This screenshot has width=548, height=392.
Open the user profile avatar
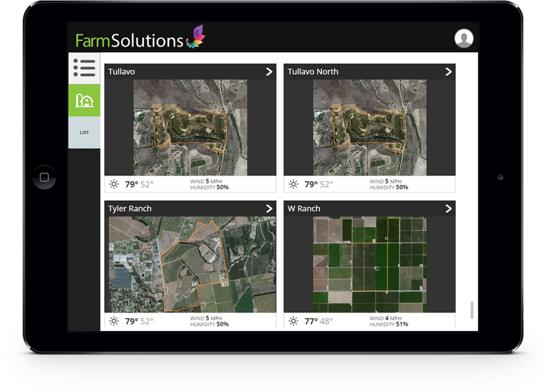click(x=464, y=38)
